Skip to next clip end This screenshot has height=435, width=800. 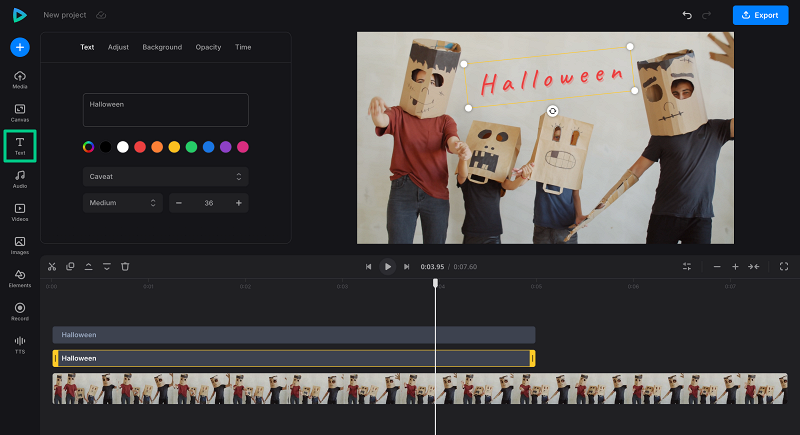[407, 267]
